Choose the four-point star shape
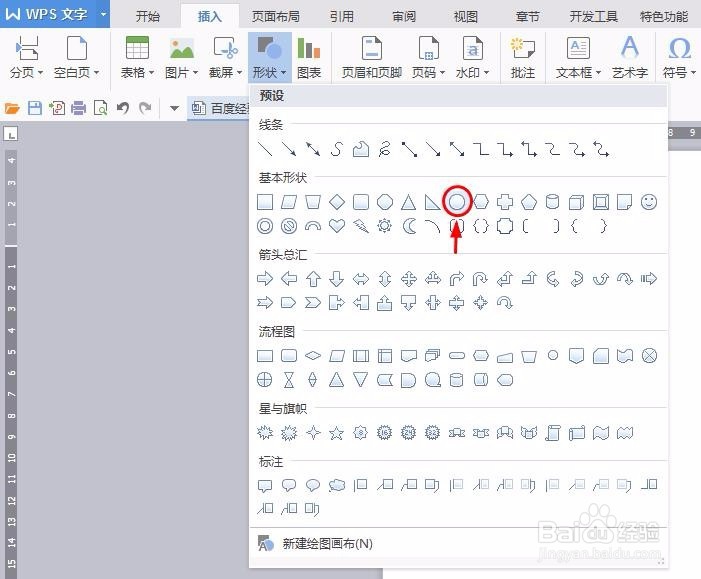This screenshot has width=701, height=579. [313, 433]
